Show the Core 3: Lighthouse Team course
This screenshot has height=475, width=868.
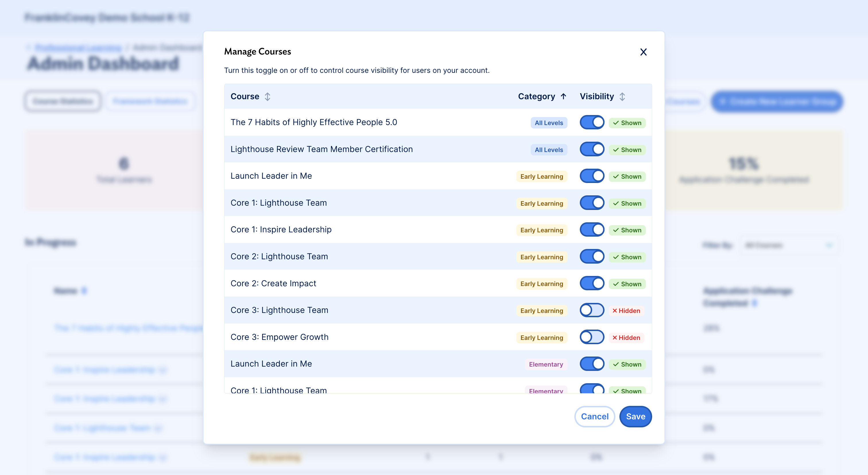tap(592, 310)
